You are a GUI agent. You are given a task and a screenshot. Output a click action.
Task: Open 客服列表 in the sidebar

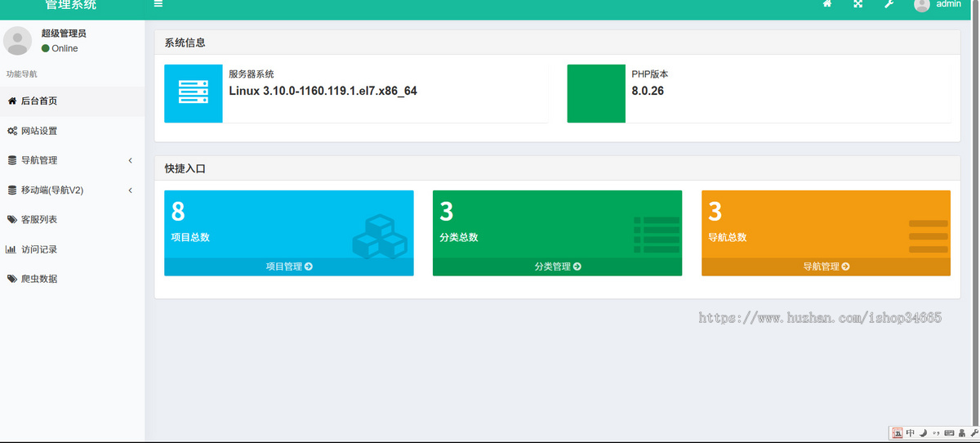pos(73,219)
